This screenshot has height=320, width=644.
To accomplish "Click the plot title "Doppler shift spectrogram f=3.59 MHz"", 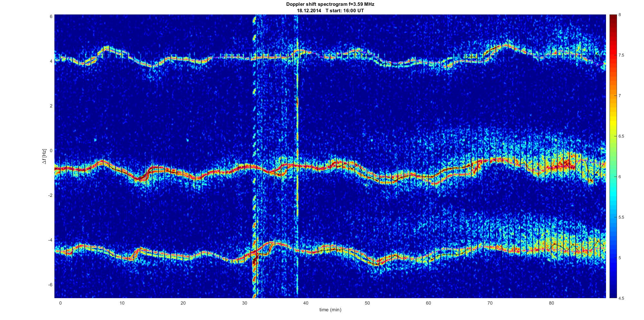I will 330,5.
